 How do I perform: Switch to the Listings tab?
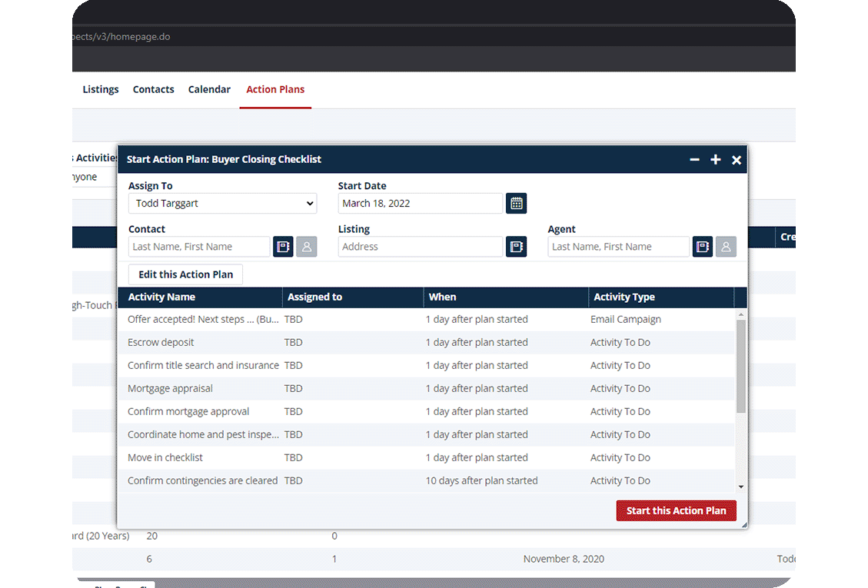[101, 89]
